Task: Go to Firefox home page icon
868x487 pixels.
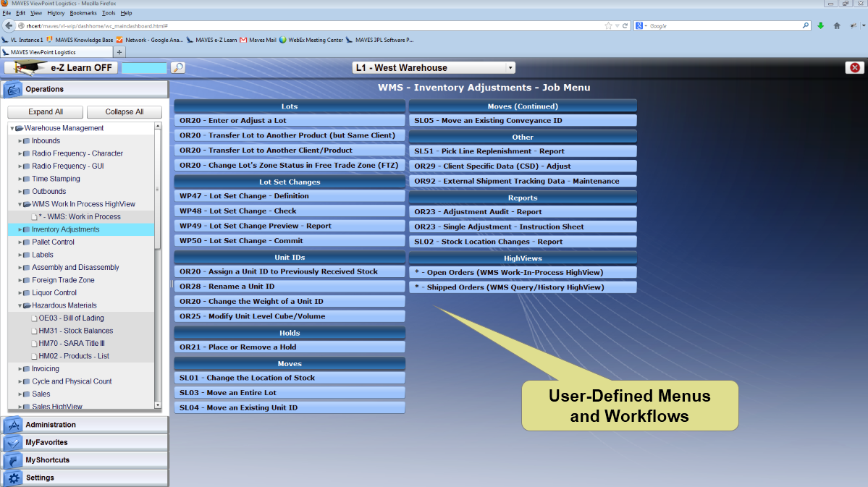Action: 837,26
